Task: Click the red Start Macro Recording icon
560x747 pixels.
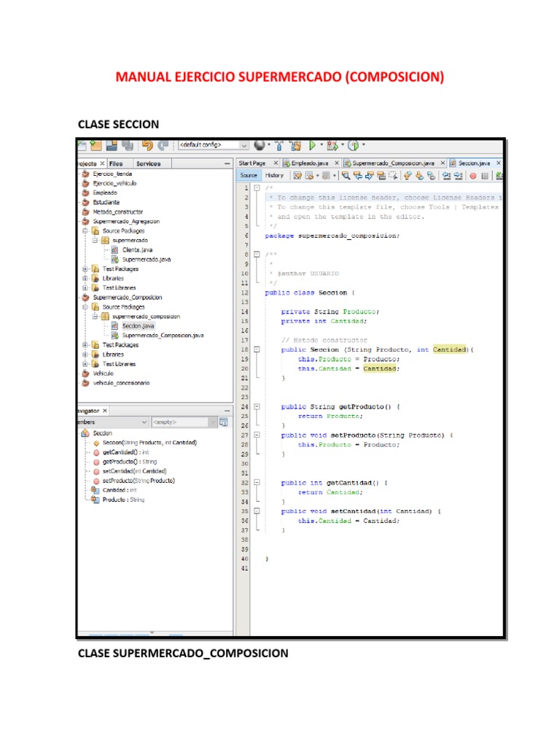Action: click(x=472, y=176)
